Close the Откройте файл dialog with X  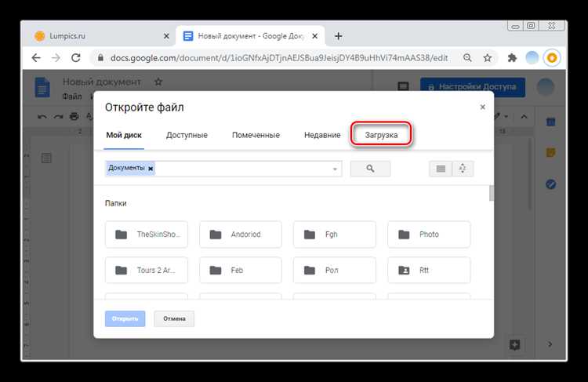pyautogui.click(x=483, y=107)
